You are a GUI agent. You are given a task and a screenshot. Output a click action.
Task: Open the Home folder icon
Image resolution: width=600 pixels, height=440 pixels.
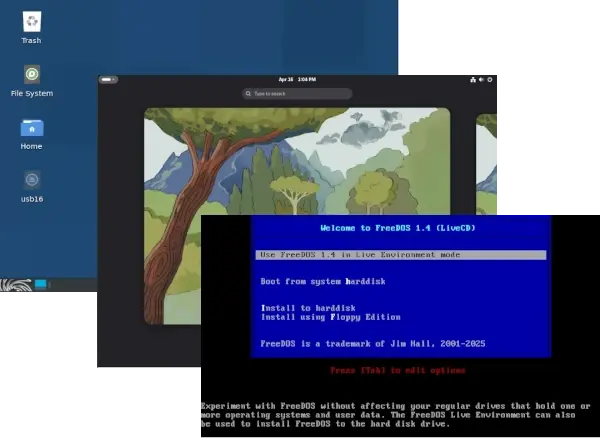point(31,134)
